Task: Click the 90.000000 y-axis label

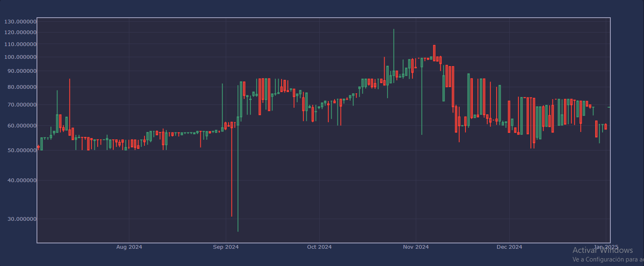Action: coord(22,71)
